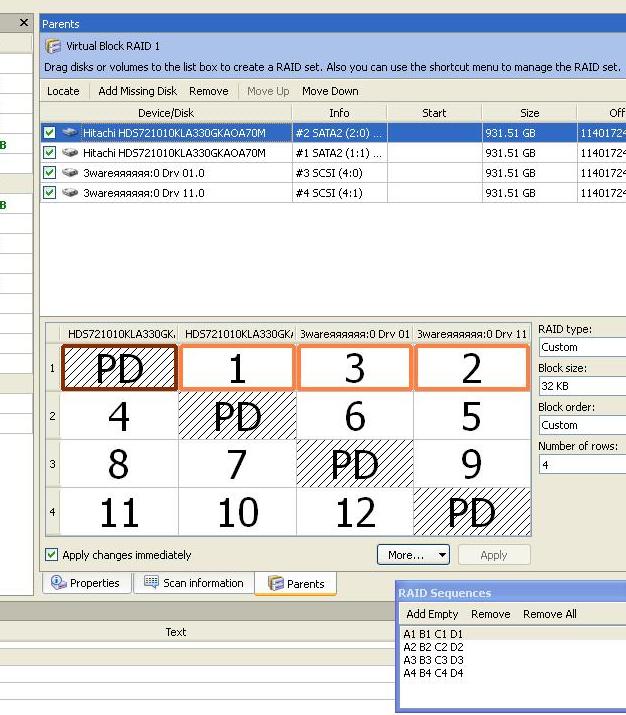Image resolution: width=626 pixels, height=715 pixels.
Task: Click the Number of rows field
Action: [582, 465]
